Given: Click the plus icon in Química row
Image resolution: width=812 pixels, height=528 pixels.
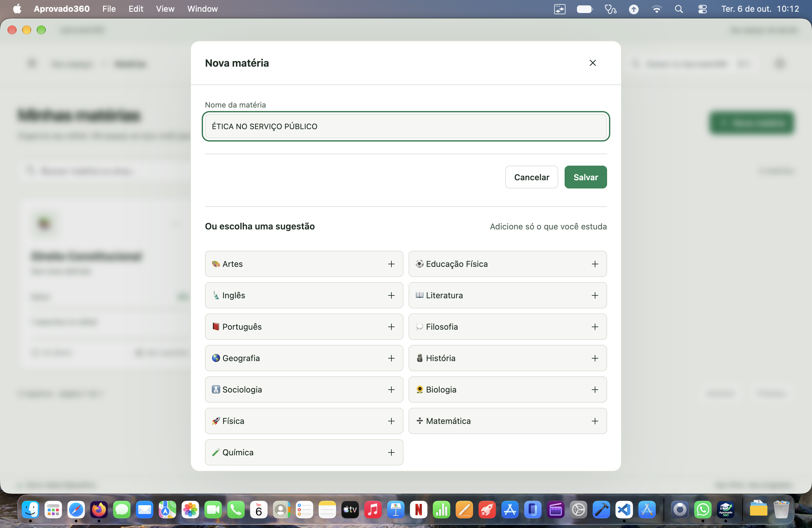Looking at the screenshot, I should [391, 452].
